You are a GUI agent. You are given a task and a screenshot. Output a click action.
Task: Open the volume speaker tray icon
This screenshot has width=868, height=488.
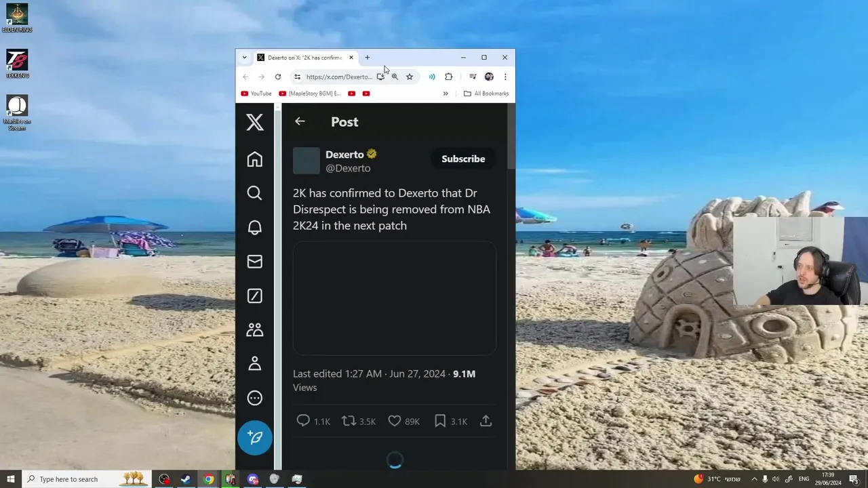(x=776, y=479)
